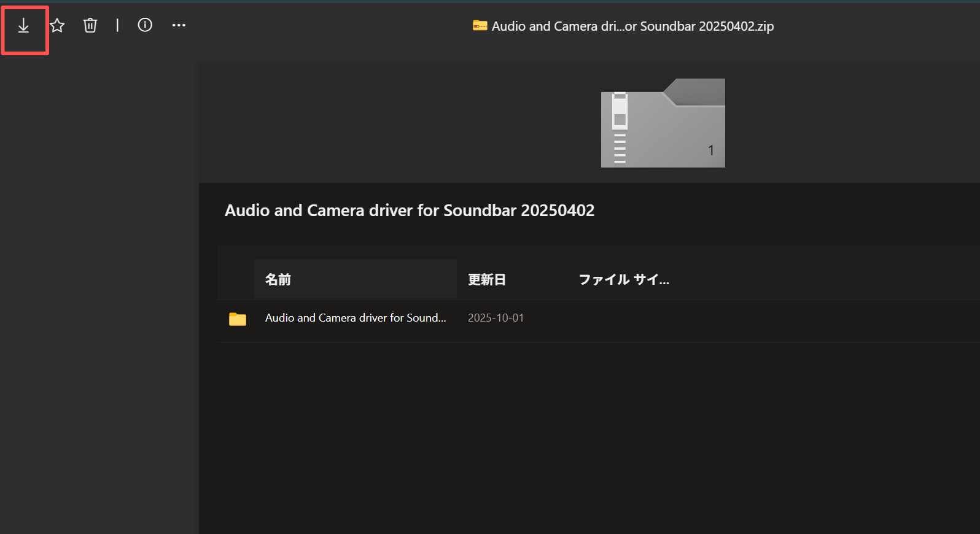The image size is (980, 534).
Task: Click the blank left side panel
Action: coord(98,295)
